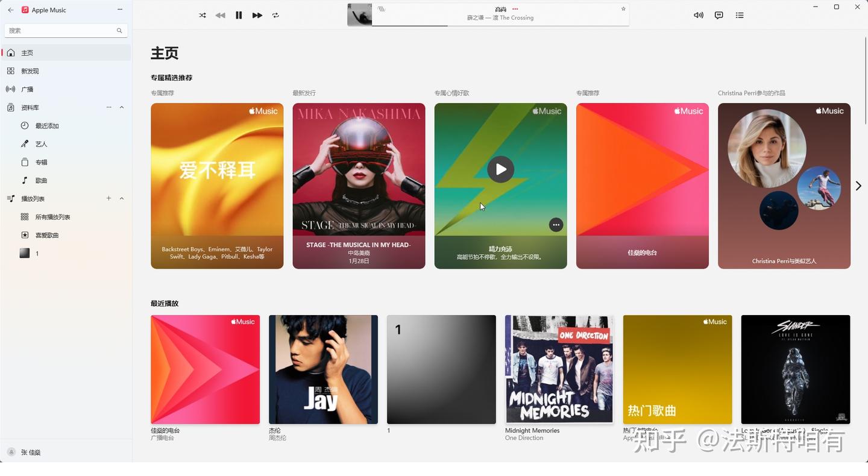Play the 精力充沛 playlist with play button
This screenshot has height=476, width=868.
click(x=501, y=169)
